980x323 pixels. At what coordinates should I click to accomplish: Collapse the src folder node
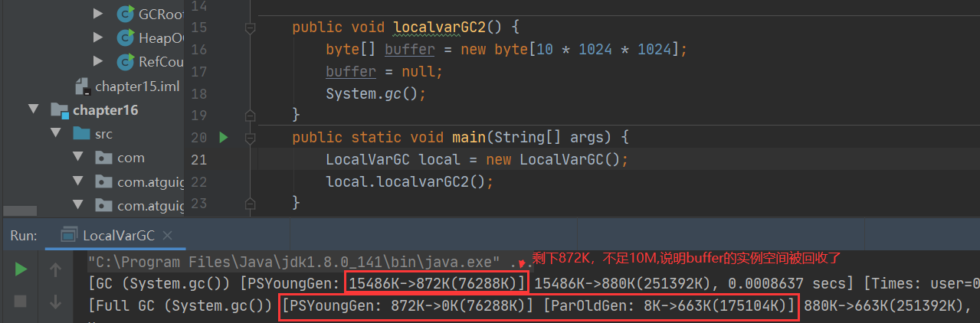point(55,133)
